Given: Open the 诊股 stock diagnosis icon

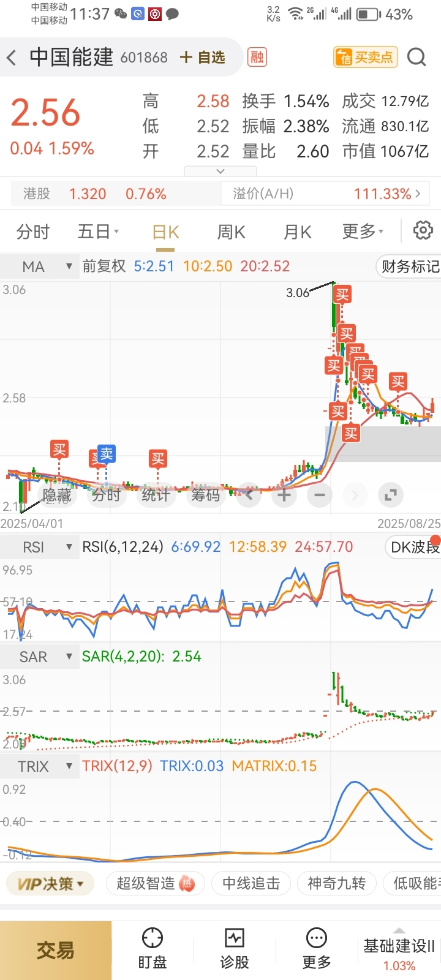Looking at the screenshot, I should coord(235,949).
